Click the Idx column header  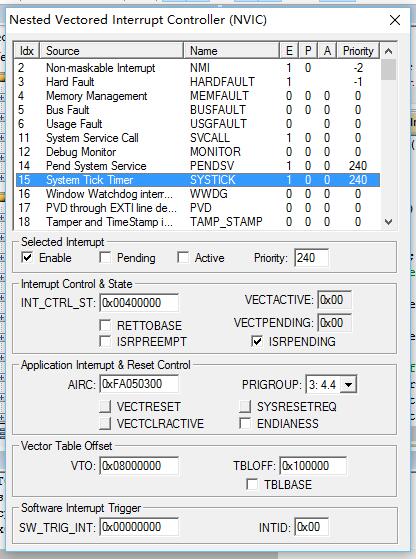(x=27, y=51)
